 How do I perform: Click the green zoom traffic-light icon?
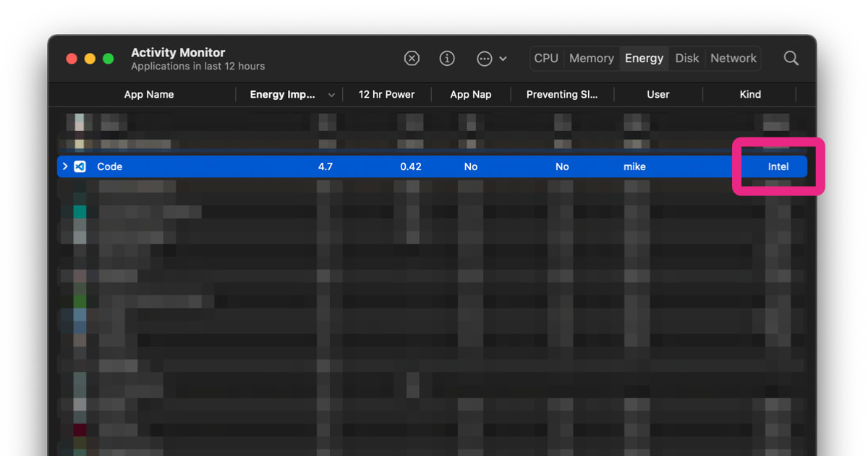click(x=108, y=59)
